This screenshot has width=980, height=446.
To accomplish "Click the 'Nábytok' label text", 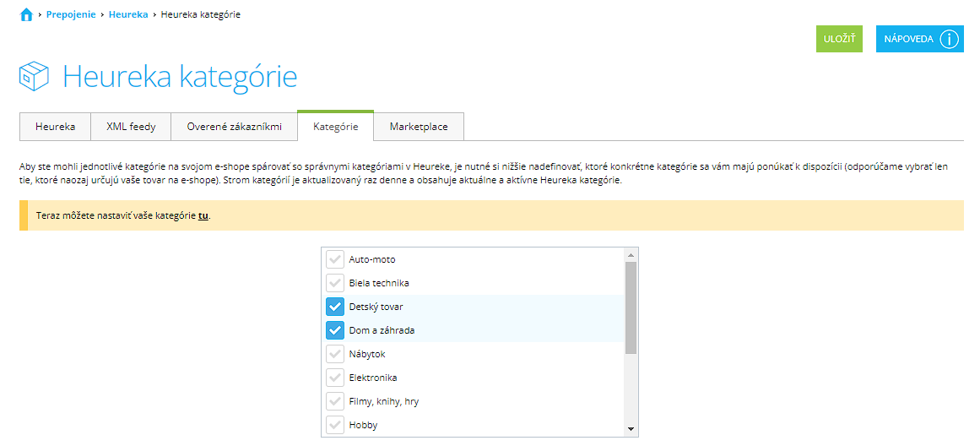I will [x=367, y=354].
